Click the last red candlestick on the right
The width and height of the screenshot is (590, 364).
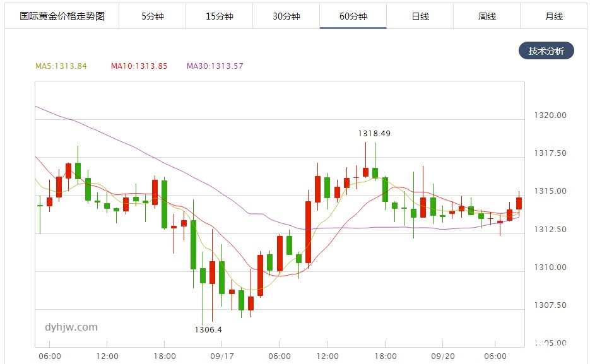pyautogui.click(x=519, y=203)
